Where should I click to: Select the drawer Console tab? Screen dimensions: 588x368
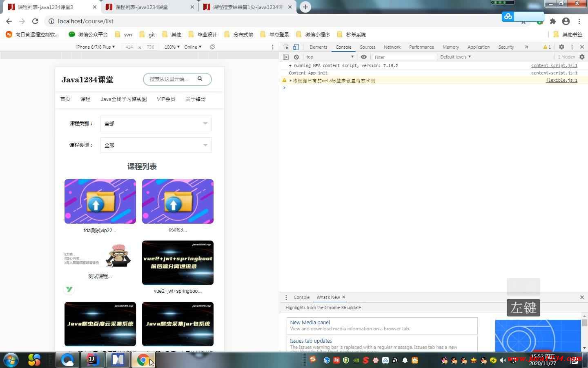coord(301,297)
